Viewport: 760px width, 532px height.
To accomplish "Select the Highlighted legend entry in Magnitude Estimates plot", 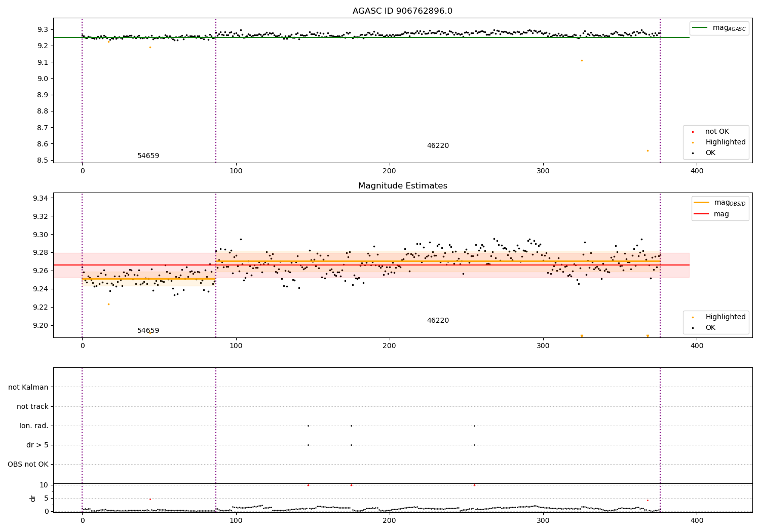I will [x=719, y=317].
